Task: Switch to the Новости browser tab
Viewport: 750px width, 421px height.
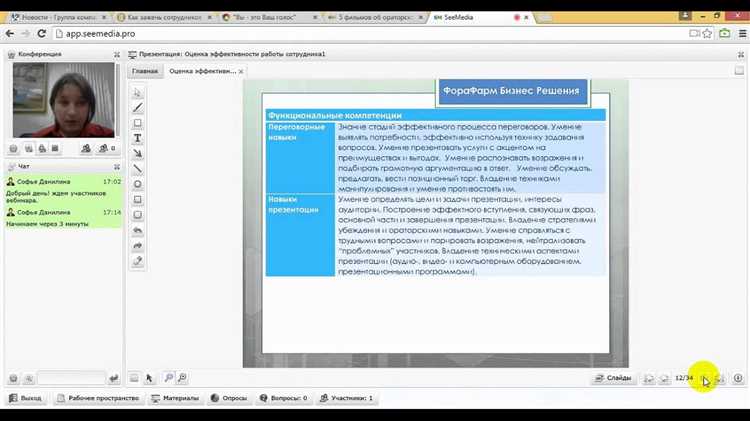Action: point(58,17)
